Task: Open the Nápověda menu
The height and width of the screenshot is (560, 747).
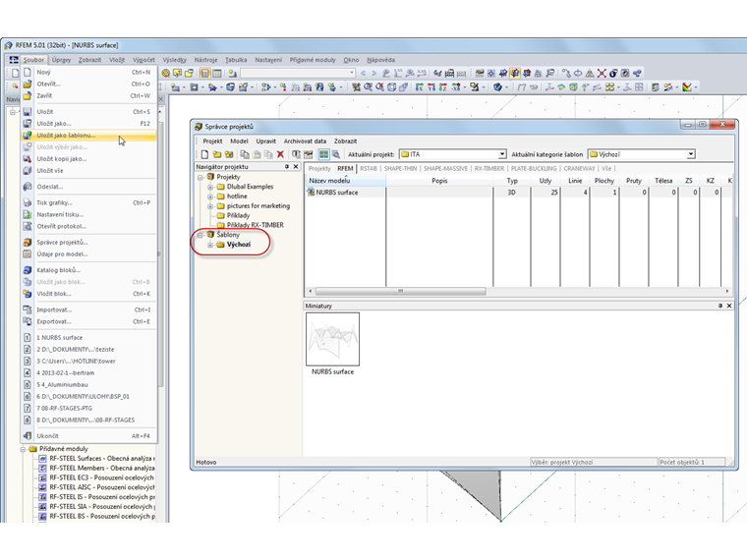Action: click(380, 60)
